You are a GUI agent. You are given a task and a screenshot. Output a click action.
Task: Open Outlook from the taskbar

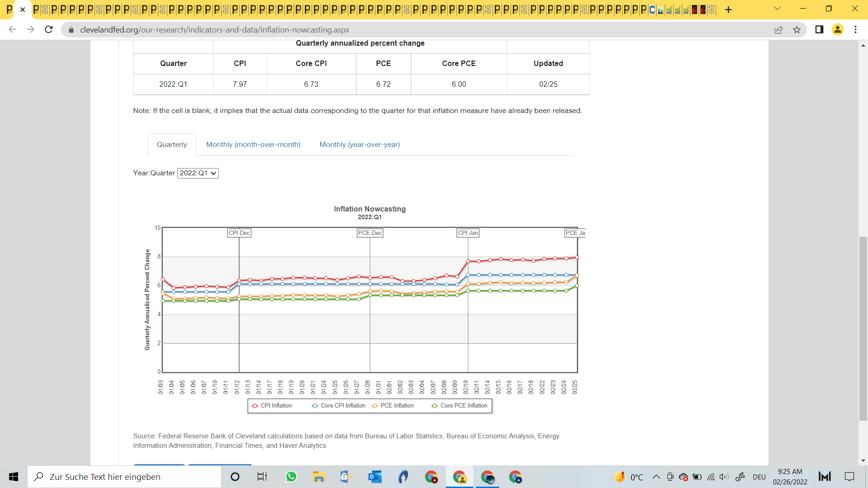(x=375, y=477)
